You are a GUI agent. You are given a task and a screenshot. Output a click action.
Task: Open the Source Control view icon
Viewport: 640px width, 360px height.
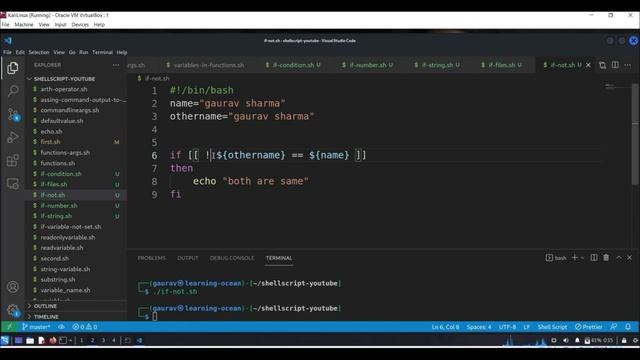click(13, 114)
